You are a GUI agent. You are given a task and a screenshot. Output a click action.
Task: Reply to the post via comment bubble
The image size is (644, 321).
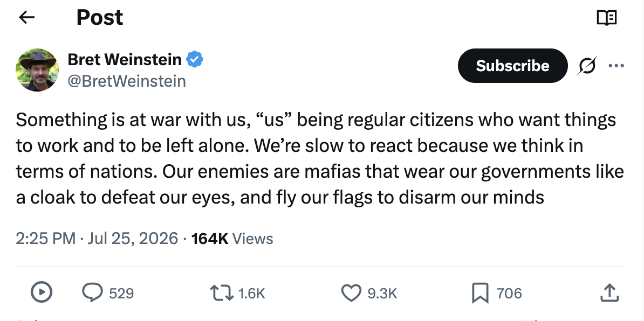92,292
